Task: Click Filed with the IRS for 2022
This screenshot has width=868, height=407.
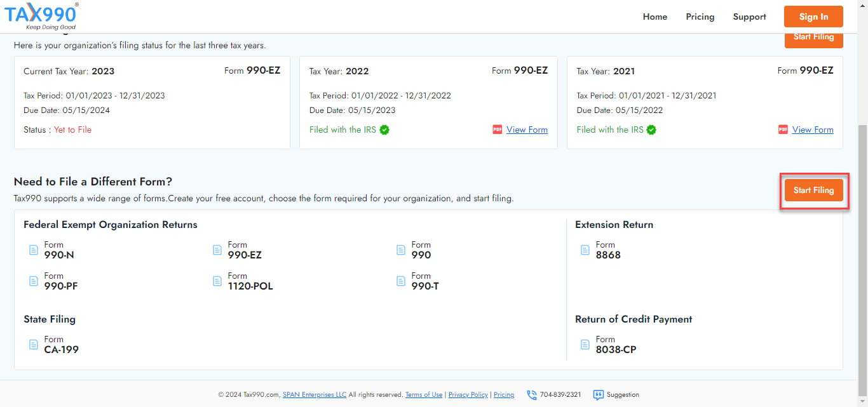Action: click(343, 130)
